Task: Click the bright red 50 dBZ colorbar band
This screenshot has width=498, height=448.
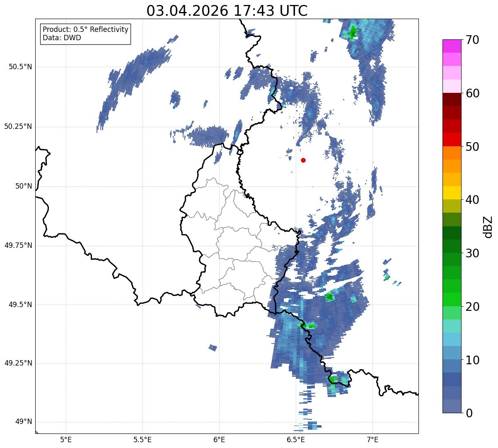Action: 452,139
